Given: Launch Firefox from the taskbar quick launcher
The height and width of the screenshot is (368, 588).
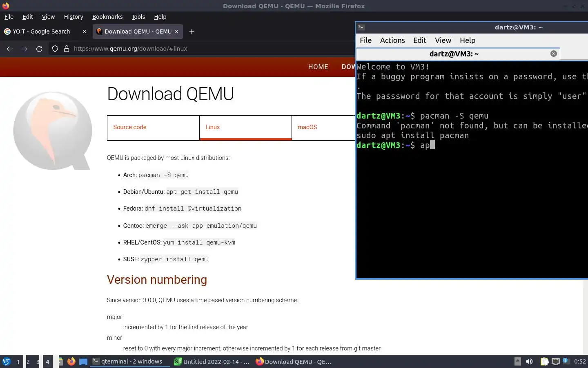Looking at the screenshot, I should tap(71, 361).
